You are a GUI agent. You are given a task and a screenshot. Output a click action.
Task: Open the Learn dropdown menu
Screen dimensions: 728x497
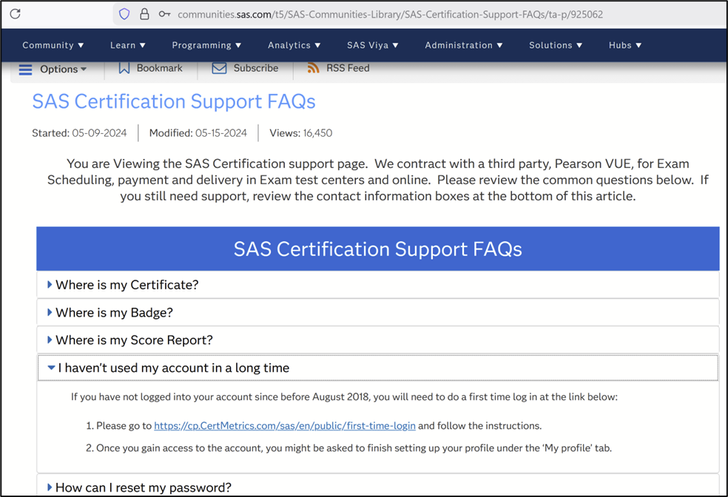(x=128, y=45)
